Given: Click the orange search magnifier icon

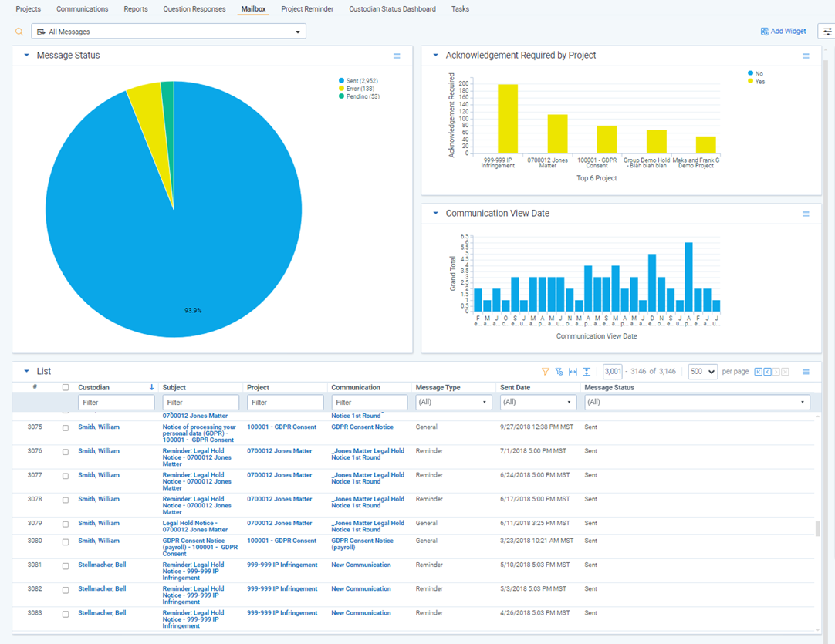Looking at the screenshot, I should click(19, 32).
